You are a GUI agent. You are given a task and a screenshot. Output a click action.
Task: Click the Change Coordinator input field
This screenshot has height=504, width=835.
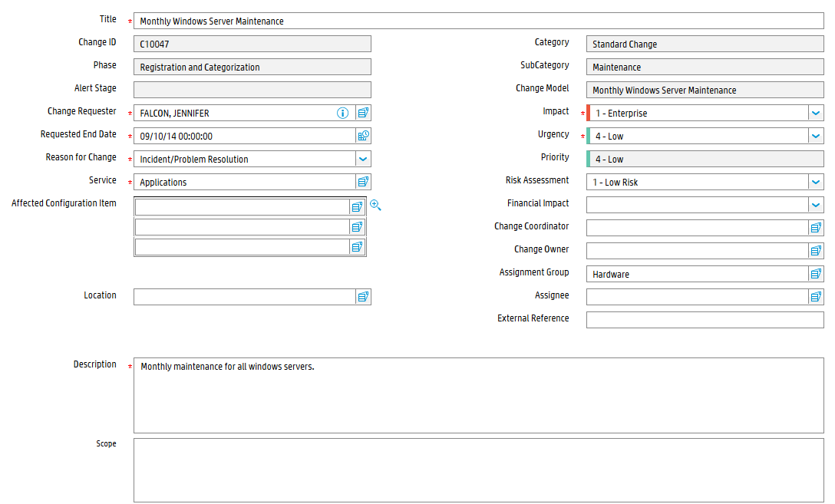697,228
